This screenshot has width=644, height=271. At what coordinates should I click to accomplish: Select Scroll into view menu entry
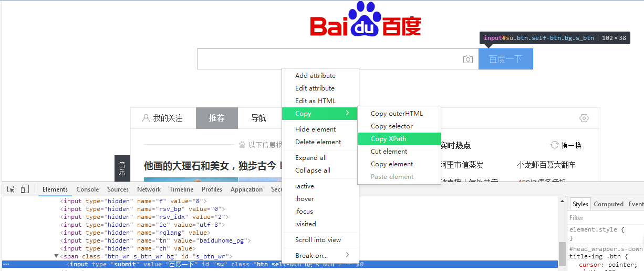click(320, 240)
